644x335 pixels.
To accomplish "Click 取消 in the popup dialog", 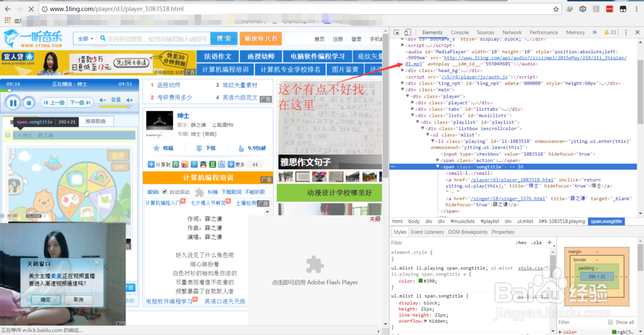I will (78, 300).
